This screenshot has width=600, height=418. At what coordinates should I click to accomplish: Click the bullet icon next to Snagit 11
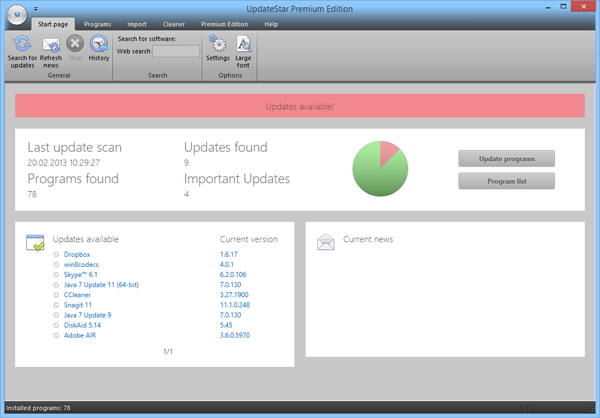click(56, 305)
